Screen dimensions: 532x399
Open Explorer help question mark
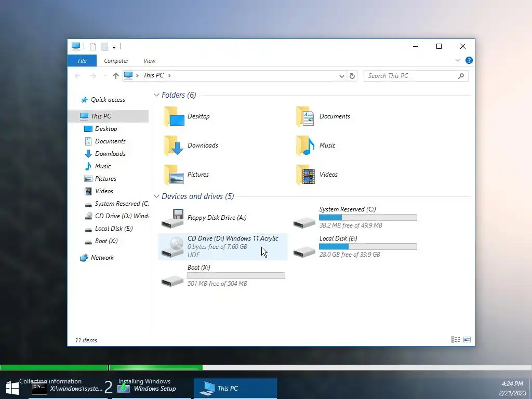469,60
